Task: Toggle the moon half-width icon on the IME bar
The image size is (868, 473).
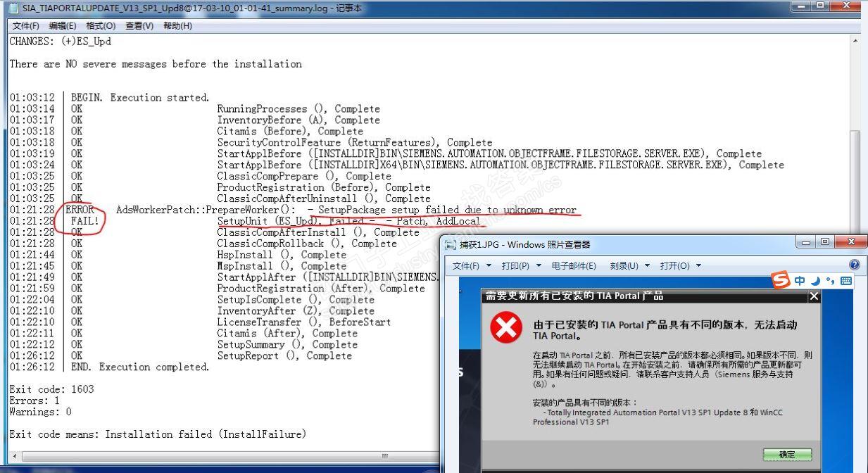Action: tap(815, 281)
